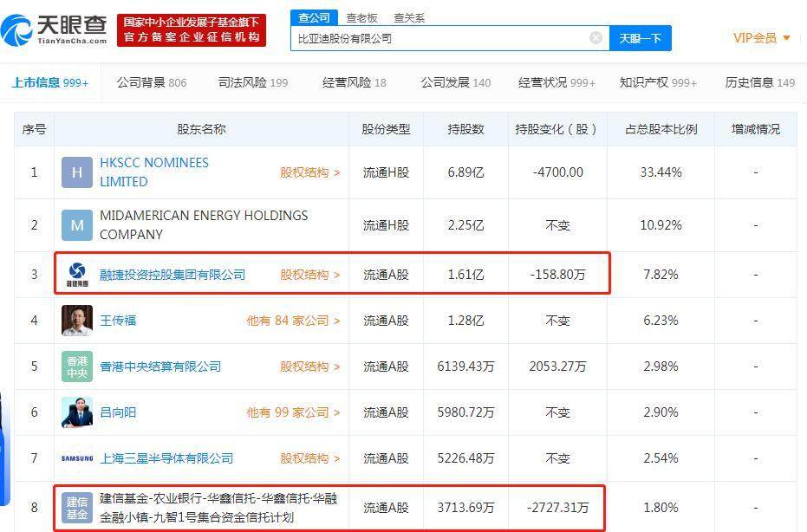Screen dimensions: 807x532
Task: View 股权结构 for 上海三星半导体
Action: (309, 457)
